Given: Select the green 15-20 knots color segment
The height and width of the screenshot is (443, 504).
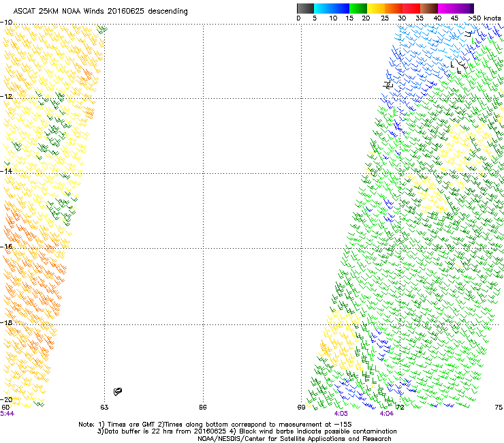Looking at the screenshot, I should (x=358, y=8).
